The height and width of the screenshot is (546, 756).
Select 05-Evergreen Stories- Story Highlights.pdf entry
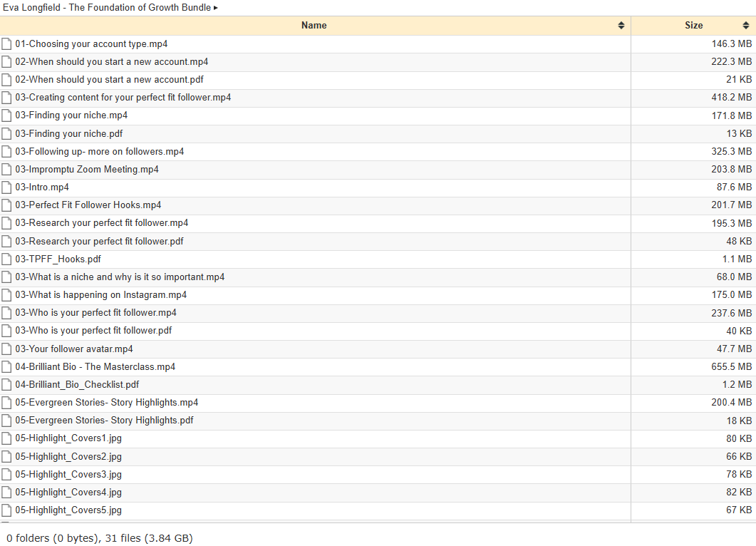104,420
